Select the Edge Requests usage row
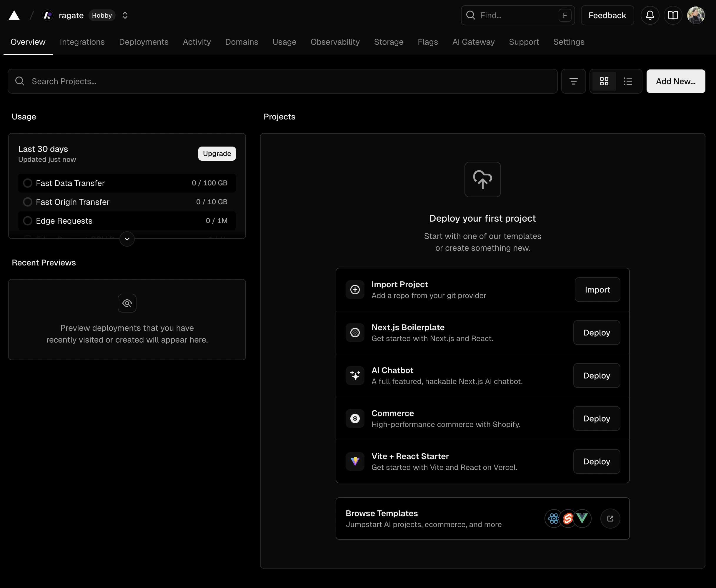 point(127,221)
